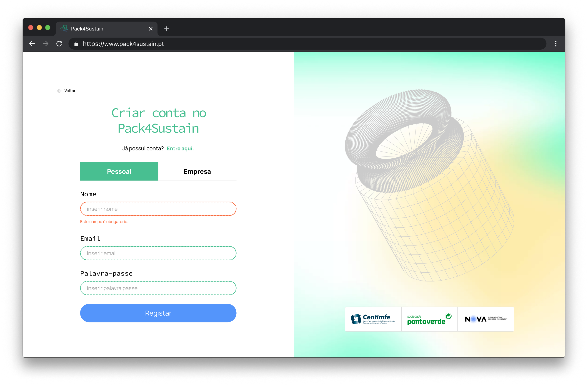Viewport: 588px width, 385px height.
Task: Focus the Nome input field
Action: (x=158, y=209)
